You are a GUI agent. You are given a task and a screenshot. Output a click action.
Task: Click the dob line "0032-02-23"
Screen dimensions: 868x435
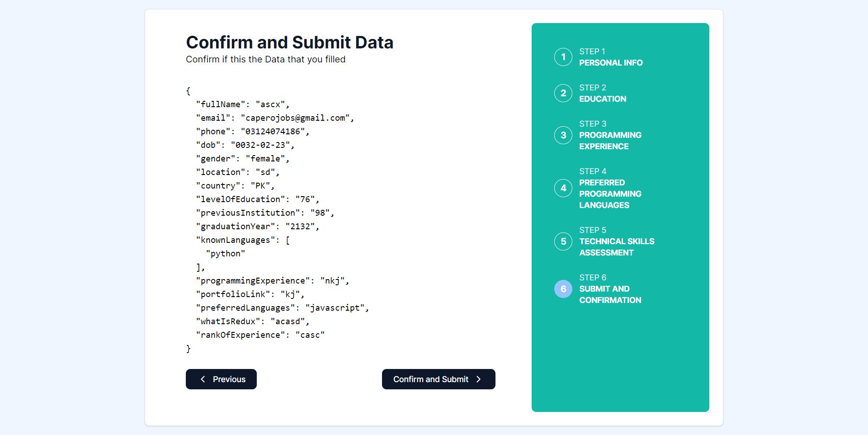pyautogui.click(x=245, y=145)
